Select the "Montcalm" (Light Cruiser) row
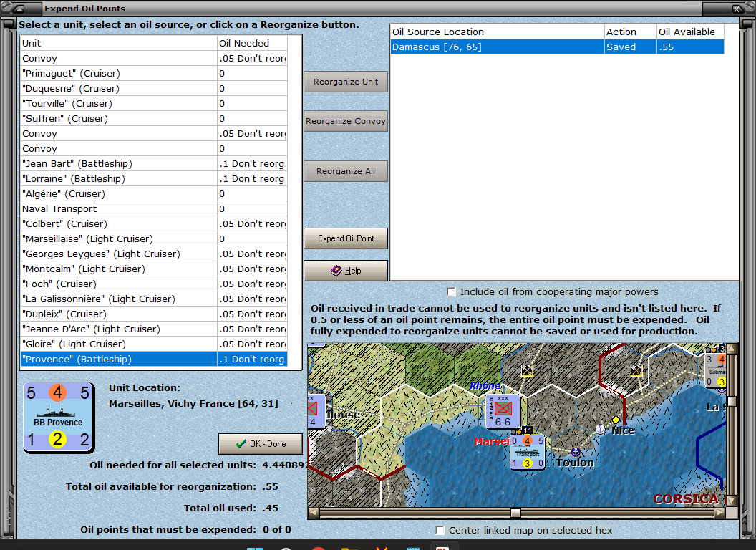756x550 pixels. point(154,269)
